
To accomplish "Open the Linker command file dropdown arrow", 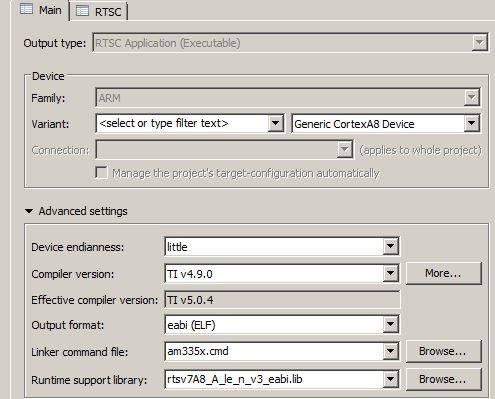I will coord(391,351).
